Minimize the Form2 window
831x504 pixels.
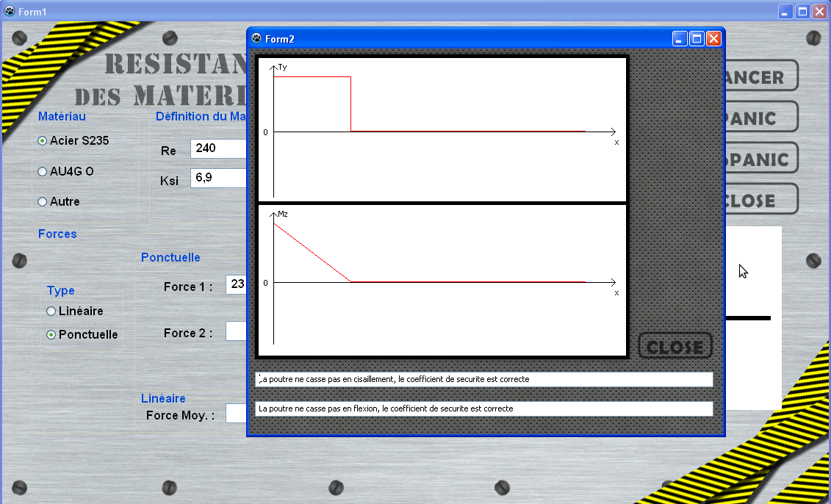click(x=680, y=39)
